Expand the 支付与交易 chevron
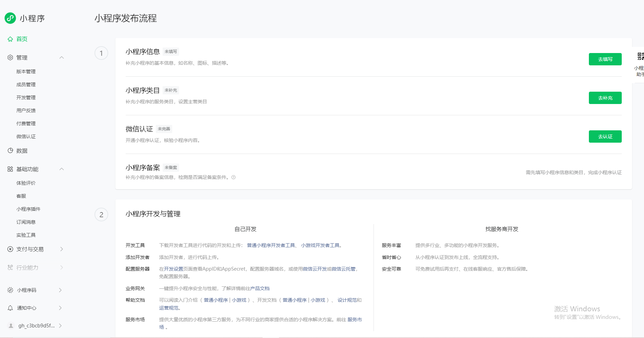This screenshot has height=338, width=644. (62, 249)
